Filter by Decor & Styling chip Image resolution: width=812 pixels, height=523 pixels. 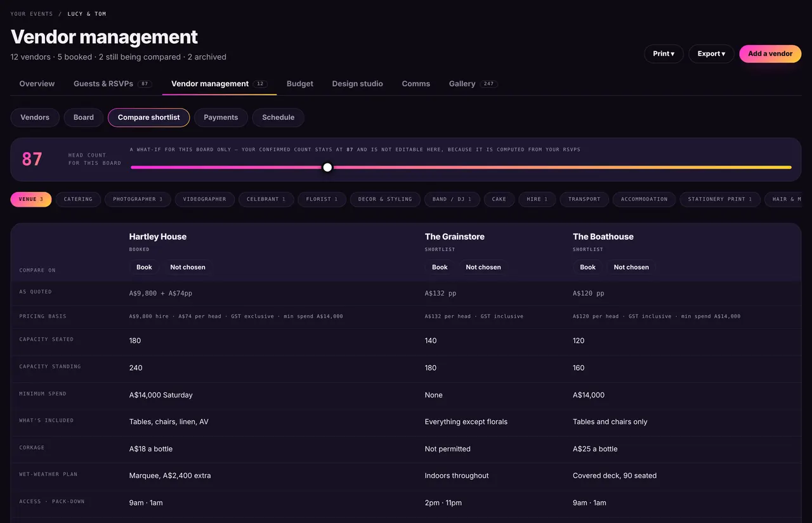click(x=385, y=199)
